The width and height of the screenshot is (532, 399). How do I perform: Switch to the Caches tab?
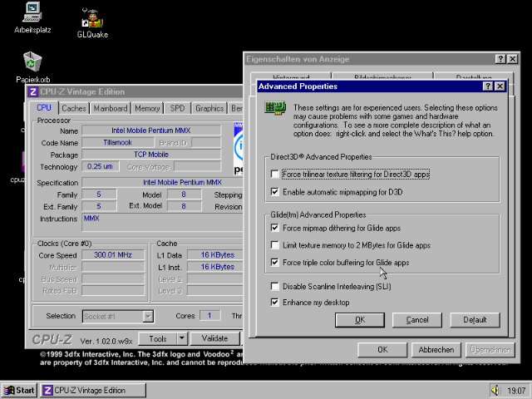[74, 108]
